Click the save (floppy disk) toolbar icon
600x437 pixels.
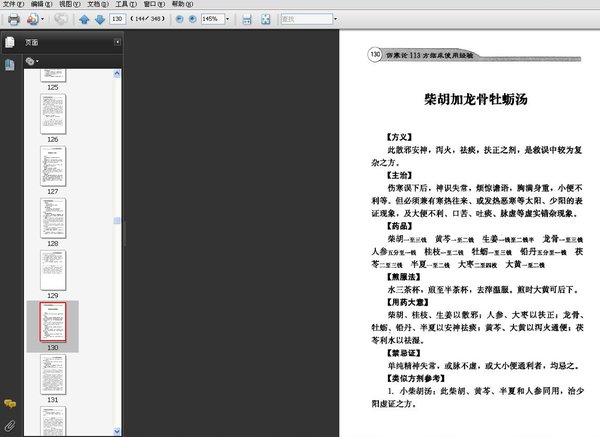click(247, 19)
